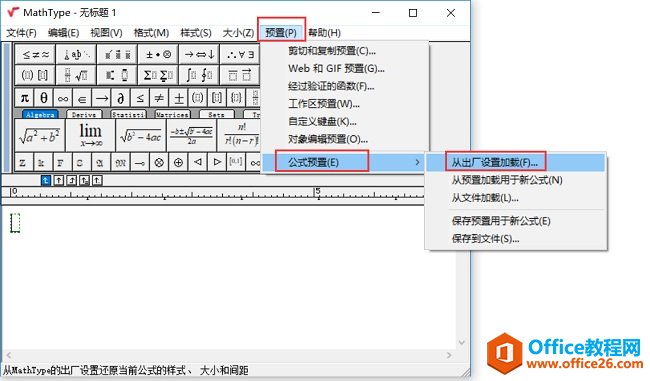Viewport: 650px width, 381px height.
Task: Insert the quadratic formula expression
Action: (x=192, y=136)
